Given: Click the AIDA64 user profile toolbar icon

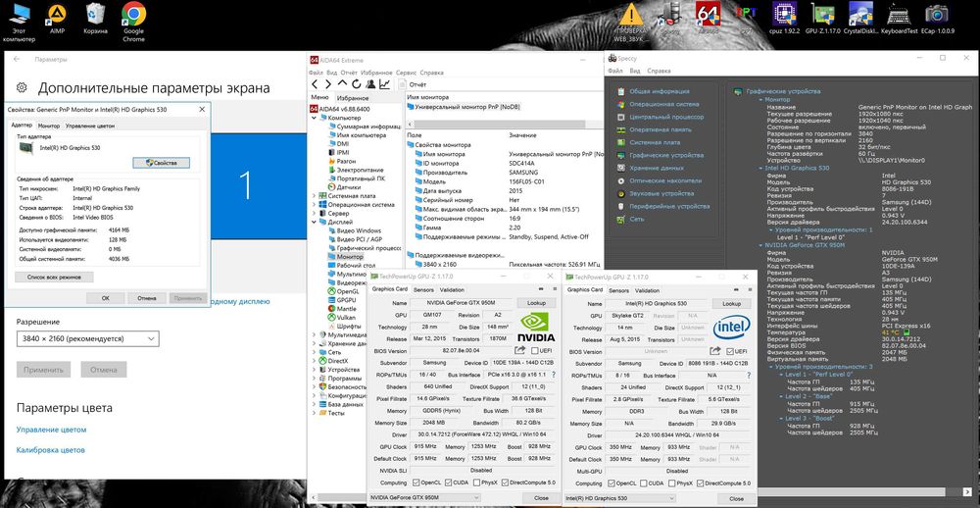Looking at the screenshot, I should click(370, 83).
